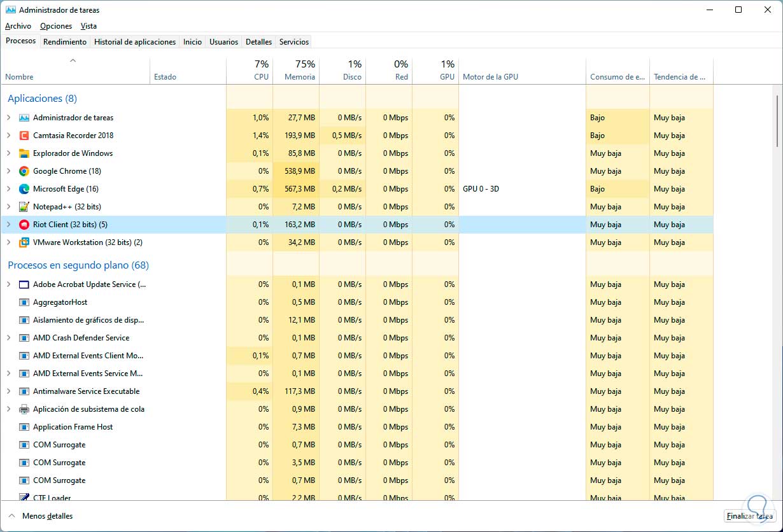Image resolution: width=783 pixels, height=532 pixels.
Task: Click the Aplicación de subsistema de cola printer icon
Action: coord(24,409)
